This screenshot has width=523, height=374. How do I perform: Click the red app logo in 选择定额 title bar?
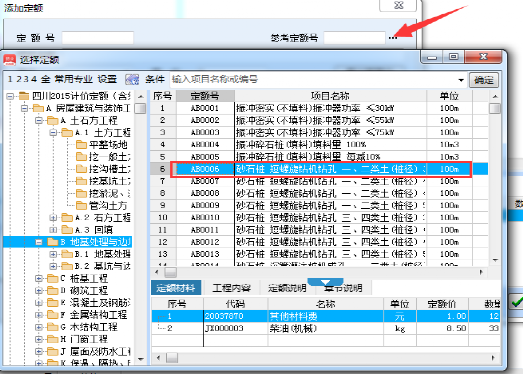point(10,60)
